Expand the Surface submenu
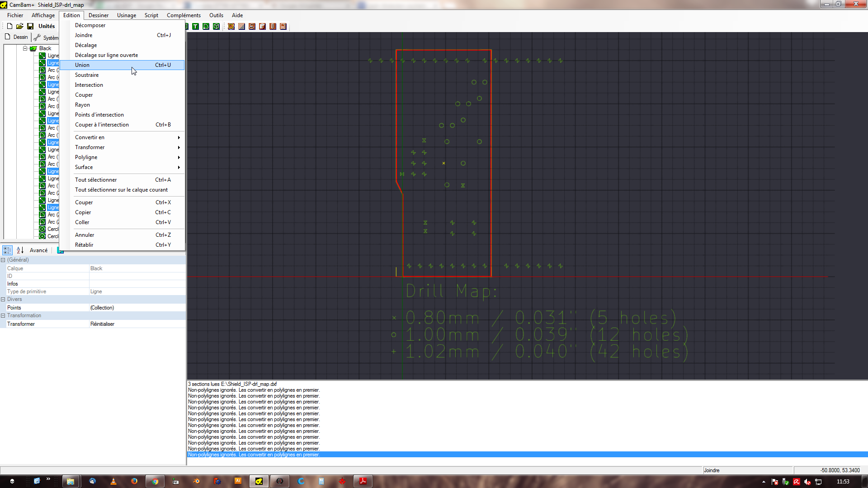This screenshot has width=868, height=488. point(122,167)
